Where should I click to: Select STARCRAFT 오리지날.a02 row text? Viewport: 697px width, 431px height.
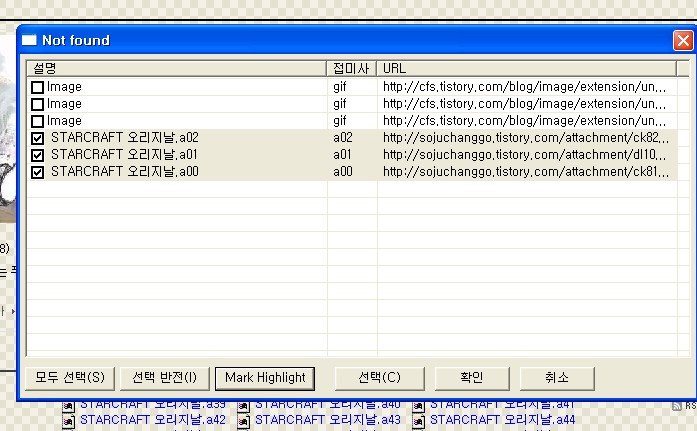pyautogui.click(x=125, y=138)
